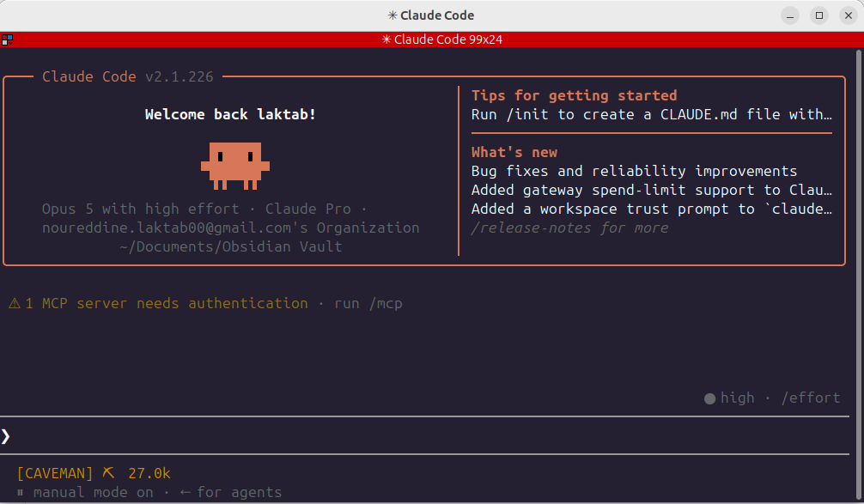
Task: Click the 27.0k token count
Action: pyautogui.click(x=149, y=473)
